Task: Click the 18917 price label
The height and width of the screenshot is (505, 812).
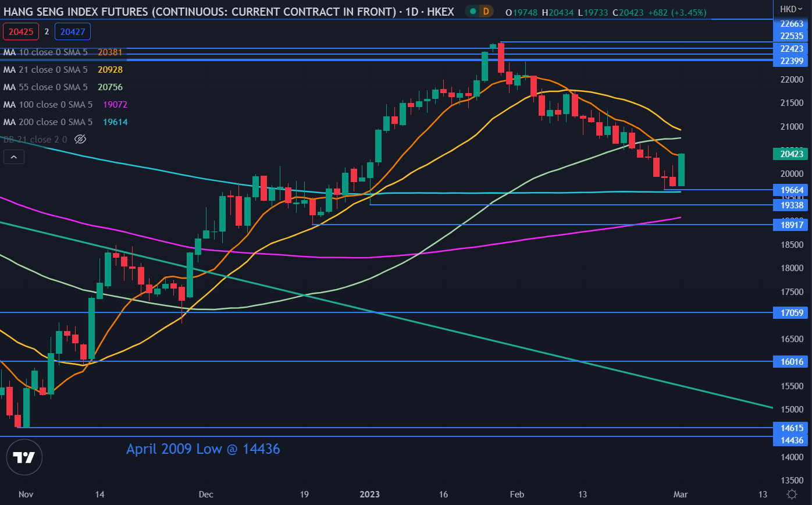Action: pos(792,224)
